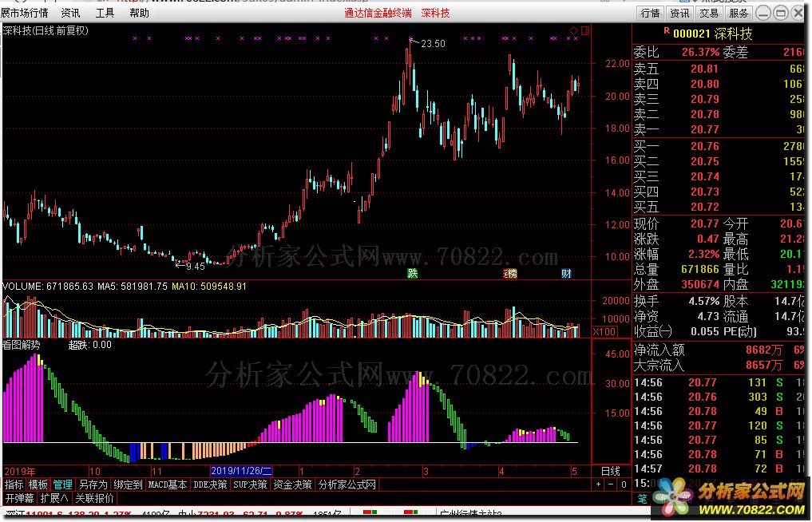Click the X100 volume scale label

[604, 331]
